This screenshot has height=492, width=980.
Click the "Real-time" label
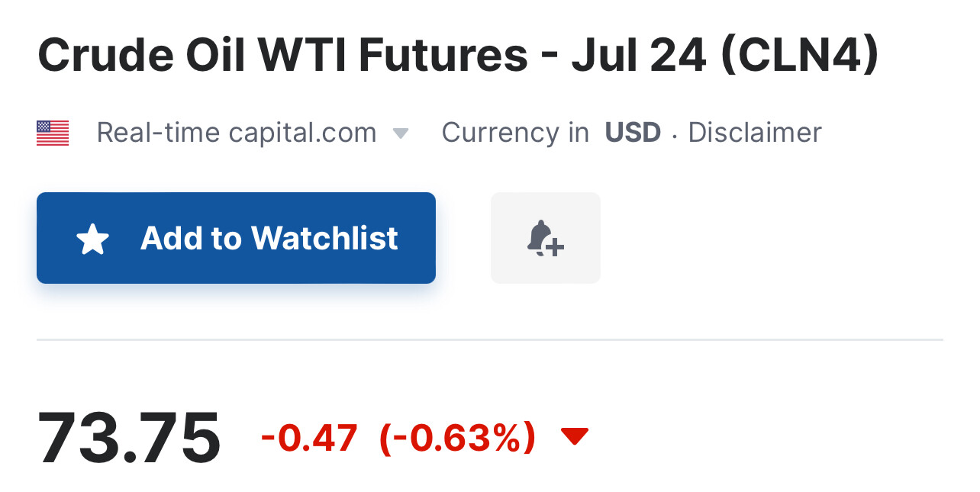tap(158, 133)
